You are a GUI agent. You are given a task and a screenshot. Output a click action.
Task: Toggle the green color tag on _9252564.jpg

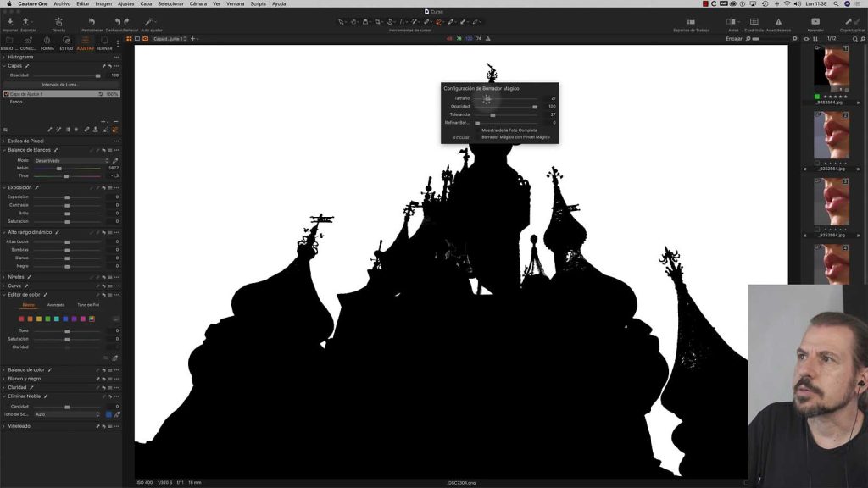pyautogui.click(x=817, y=97)
